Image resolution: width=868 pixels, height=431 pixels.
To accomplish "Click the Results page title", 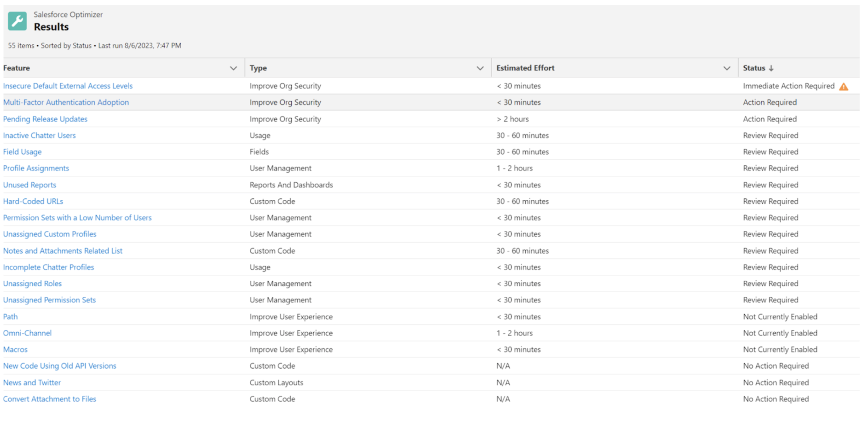I will [51, 27].
